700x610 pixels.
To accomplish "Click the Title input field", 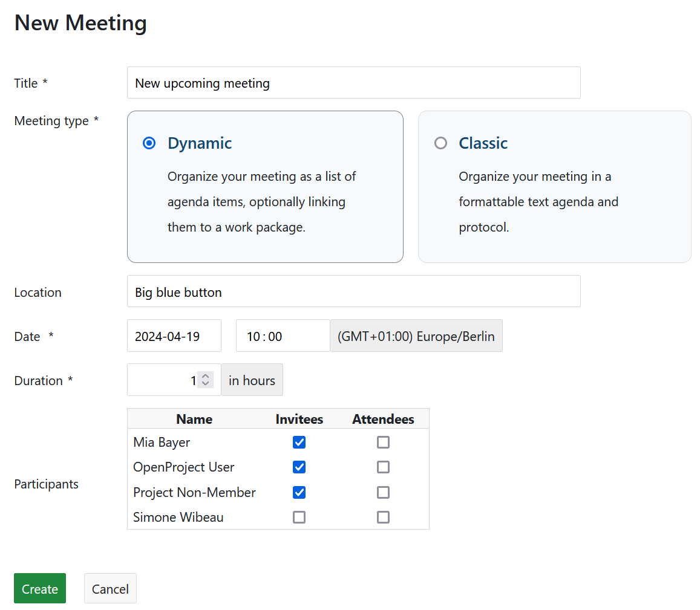I will pyautogui.click(x=353, y=83).
